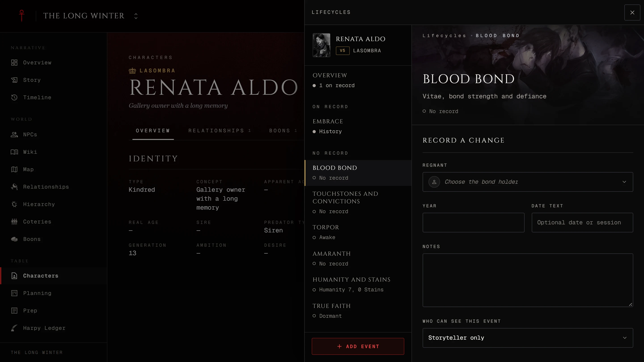Click the Overview grid icon in sidebar
644x362 pixels.
pyautogui.click(x=14, y=63)
